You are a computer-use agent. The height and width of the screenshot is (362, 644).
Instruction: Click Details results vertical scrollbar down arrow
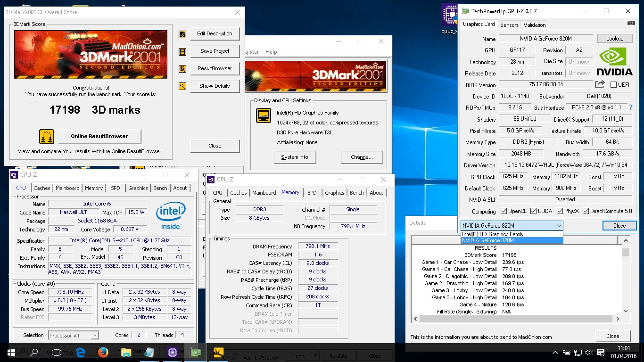[x=626, y=311]
